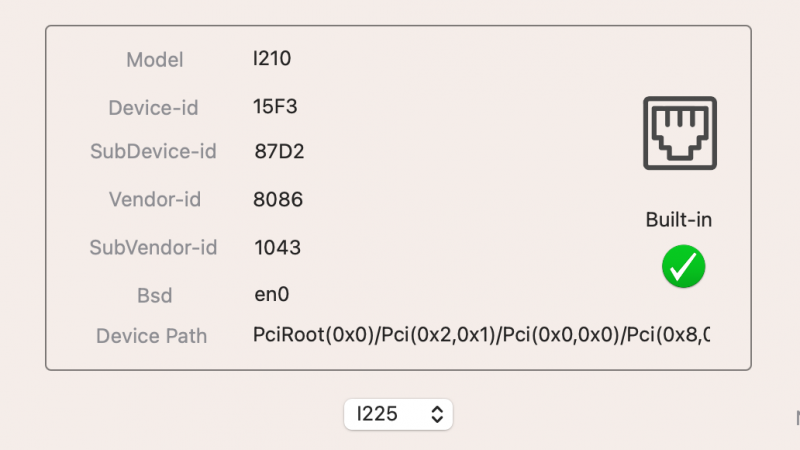Click the Ethernet port icon
The width and height of the screenshot is (800, 450).
(679, 134)
